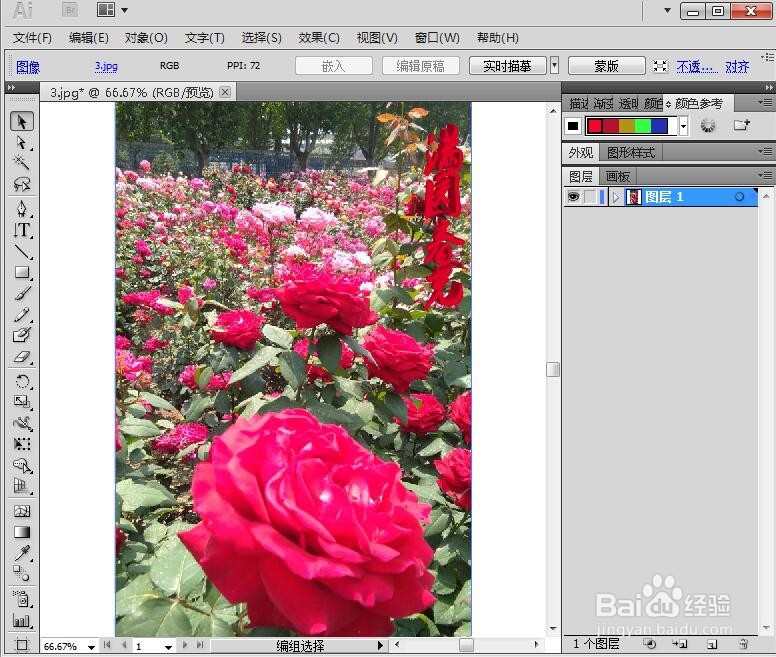
Task: Click 对齐 align link
Action: click(737, 66)
